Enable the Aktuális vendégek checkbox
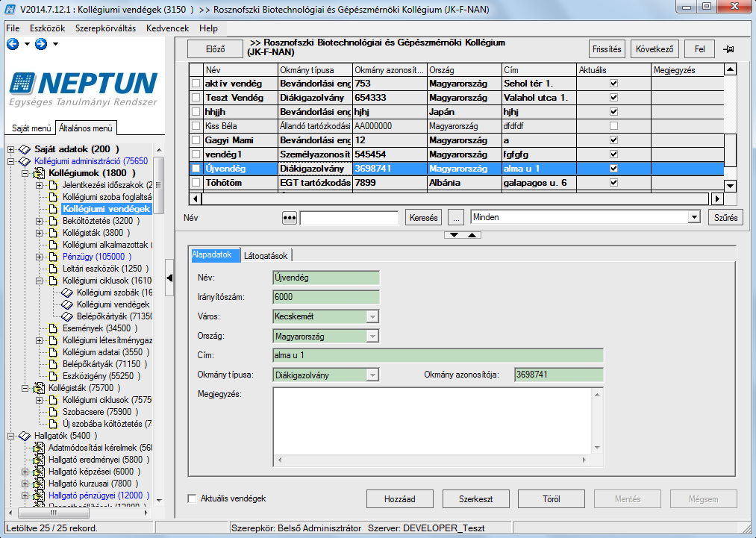 click(193, 498)
